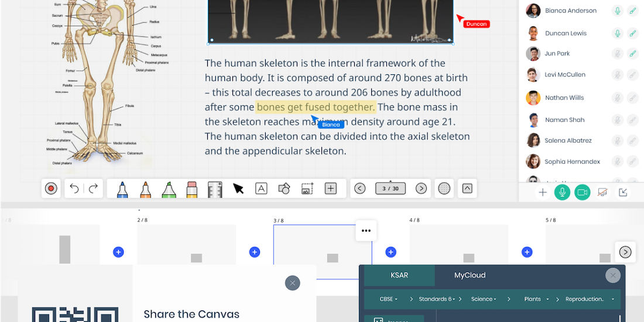Switch to the MyCloud tab

pos(470,275)
